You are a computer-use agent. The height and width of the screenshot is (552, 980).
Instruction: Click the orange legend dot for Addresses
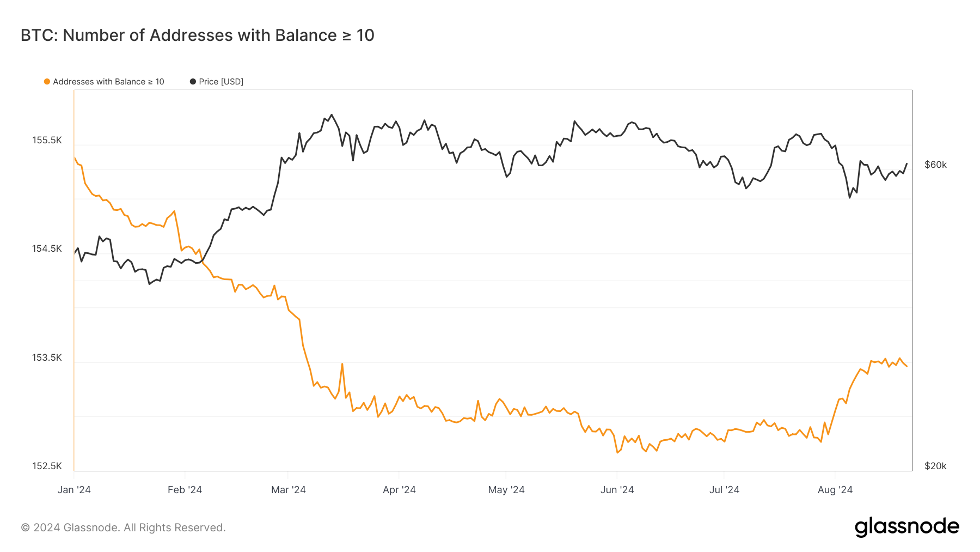point(47,82)
